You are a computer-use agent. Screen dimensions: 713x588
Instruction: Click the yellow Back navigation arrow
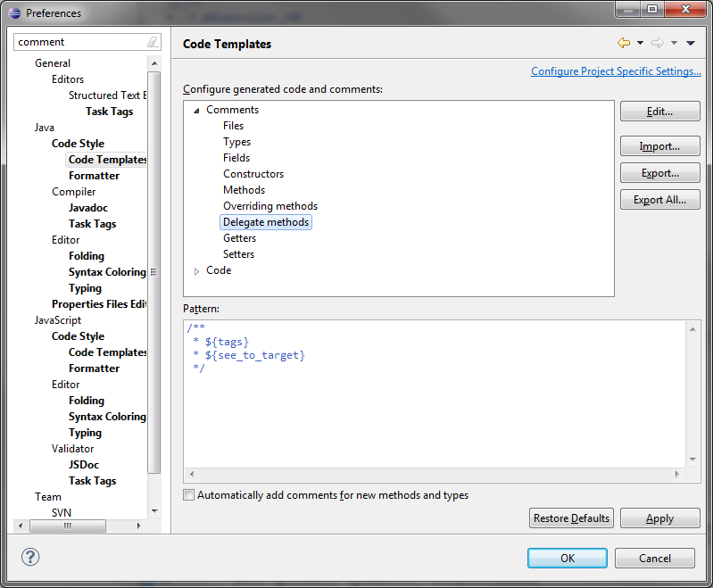(624, 43)
